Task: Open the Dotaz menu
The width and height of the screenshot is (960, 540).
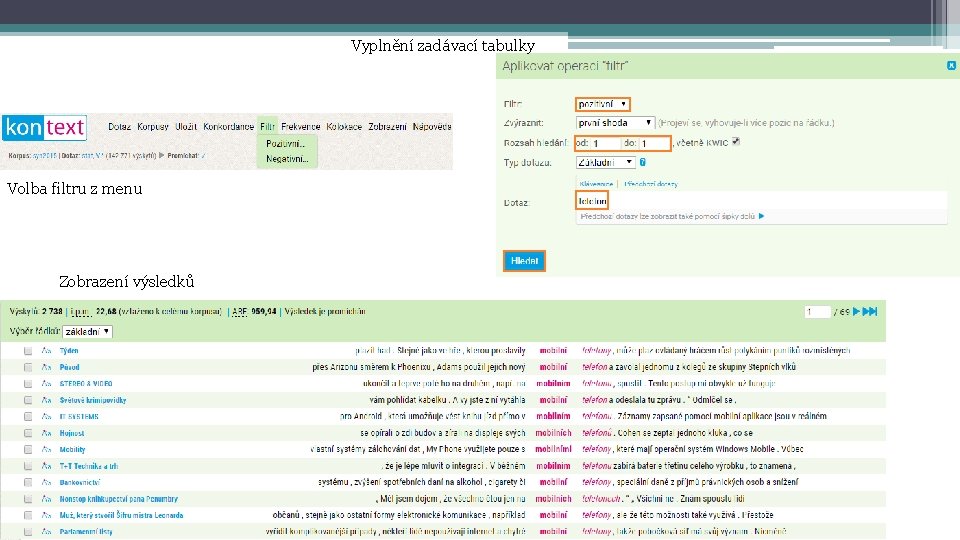Action: coord(119,127)
